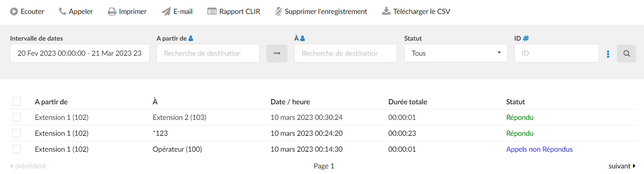The width and height of the screenshot is (644, 174).
Task: Click the magnifier search button
Action: coord(626,53)
